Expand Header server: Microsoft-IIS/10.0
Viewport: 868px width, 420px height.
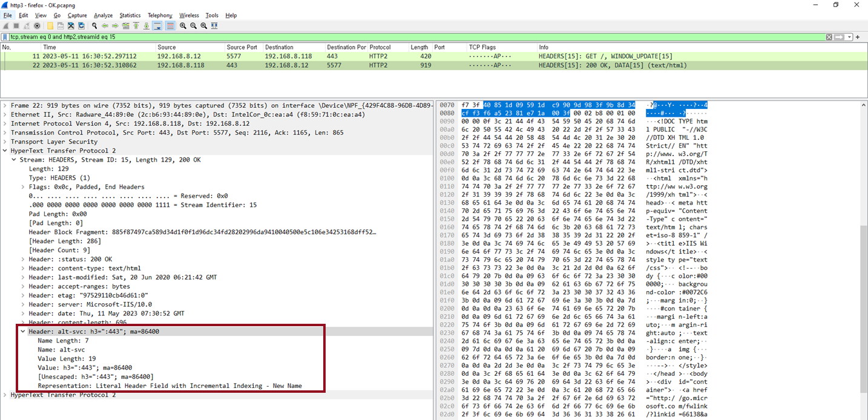23,304
